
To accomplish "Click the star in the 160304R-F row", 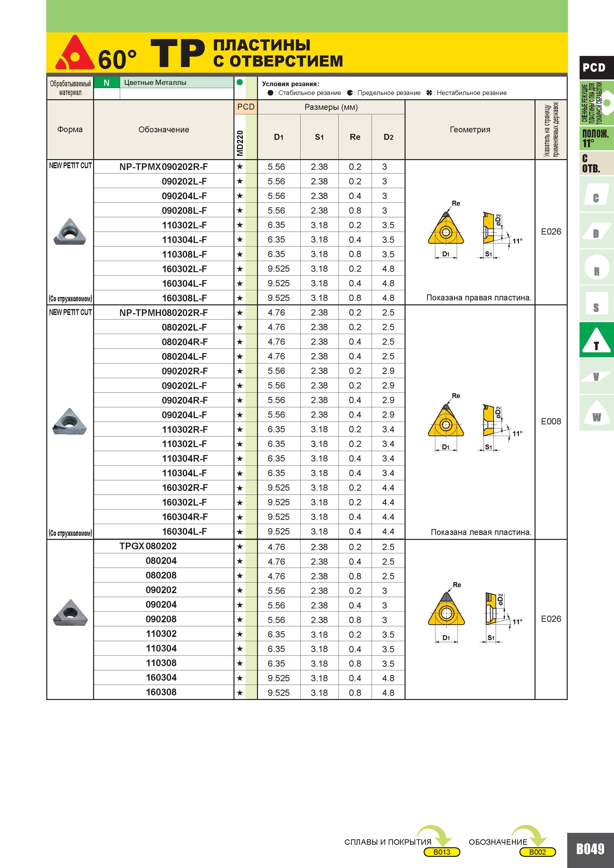I will [239, 517].
